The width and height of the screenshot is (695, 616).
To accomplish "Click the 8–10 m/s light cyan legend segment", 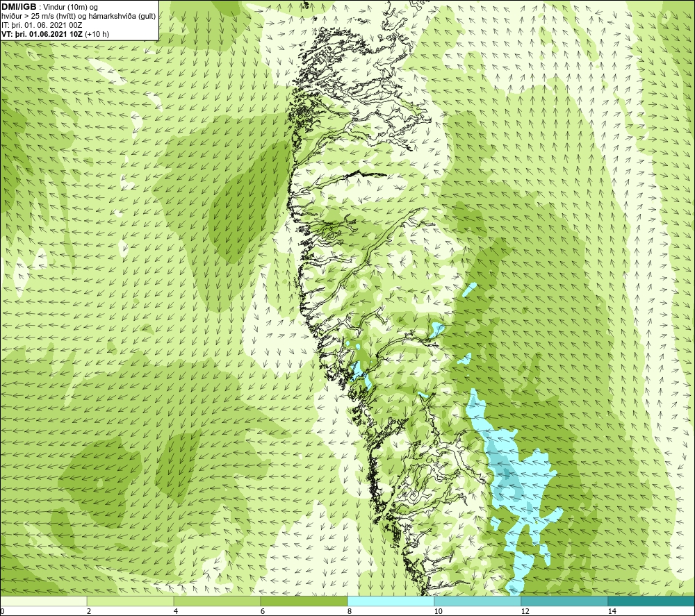I will (x=391, y=601).
